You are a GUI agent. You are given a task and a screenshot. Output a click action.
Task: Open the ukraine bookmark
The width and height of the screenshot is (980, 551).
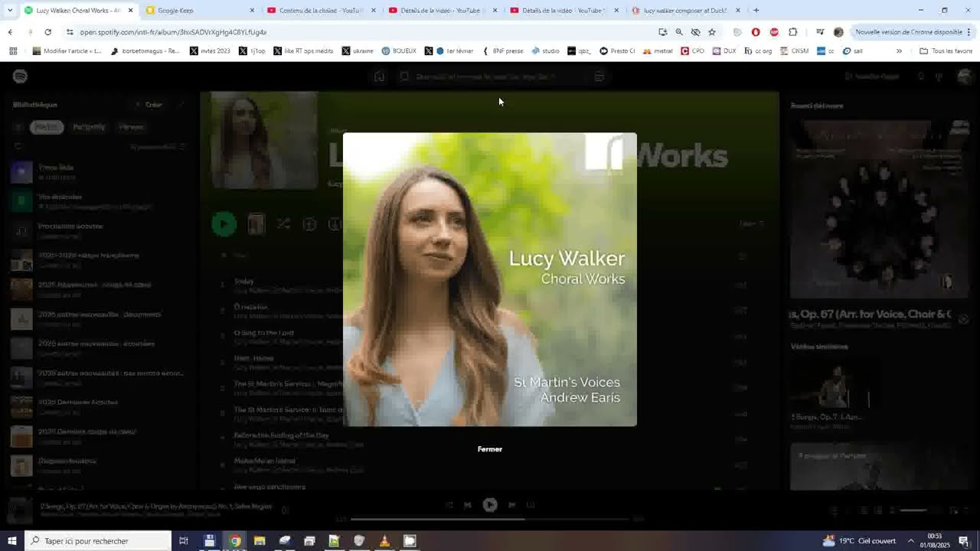coord(358,51)
